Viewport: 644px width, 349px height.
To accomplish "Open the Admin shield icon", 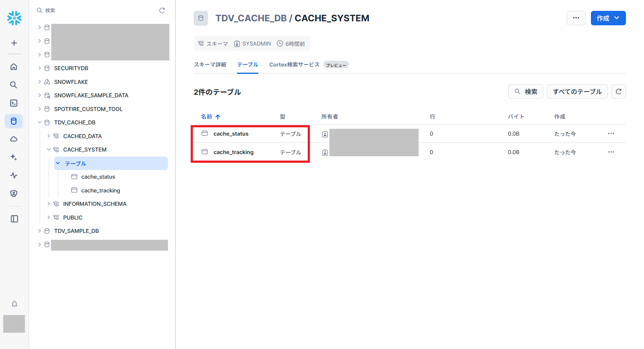I will pyautogui.click(x=14, y=193).
